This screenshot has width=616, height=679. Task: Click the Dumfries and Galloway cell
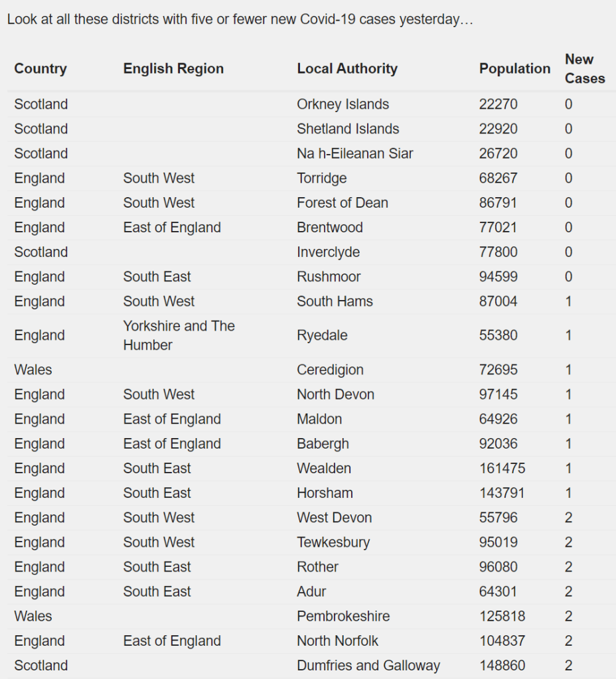point(368,665)
